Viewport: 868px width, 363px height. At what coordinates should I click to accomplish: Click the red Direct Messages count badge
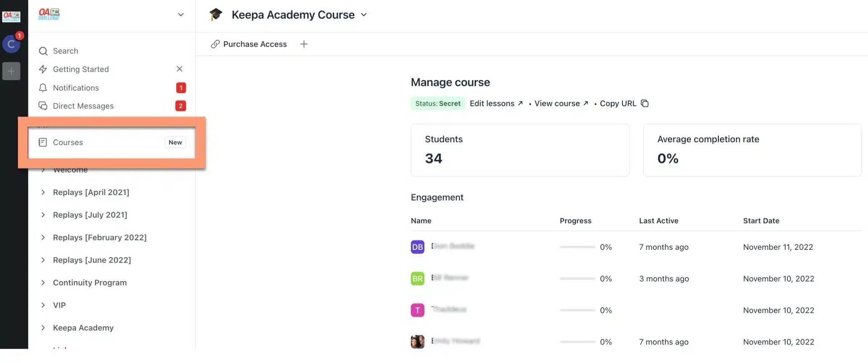coord(181,106)
